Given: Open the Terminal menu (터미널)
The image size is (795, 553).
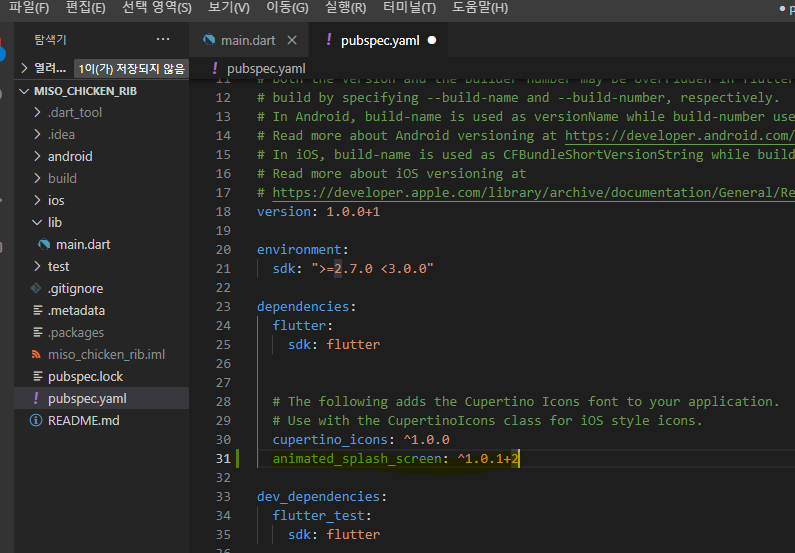Looking at the screenshot, I should pyautogui.click(x=409, y=8).
